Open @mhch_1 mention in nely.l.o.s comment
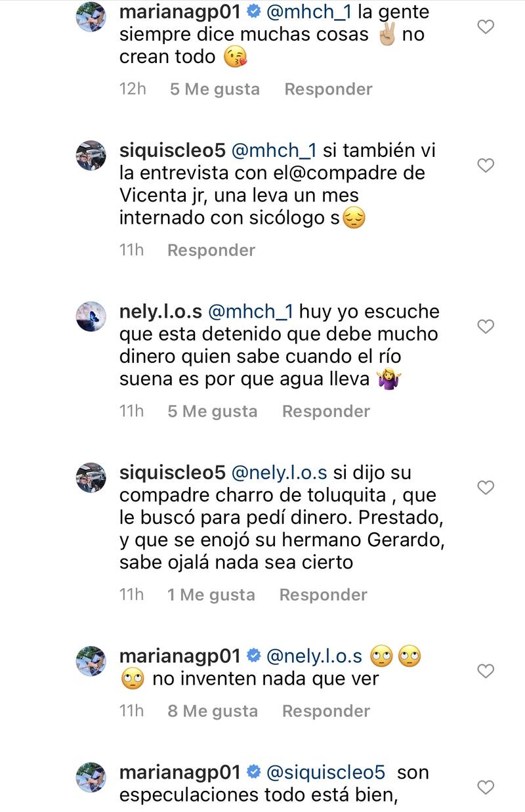The height and width of the screenshot is (812, 525). [x=250, y=311]
